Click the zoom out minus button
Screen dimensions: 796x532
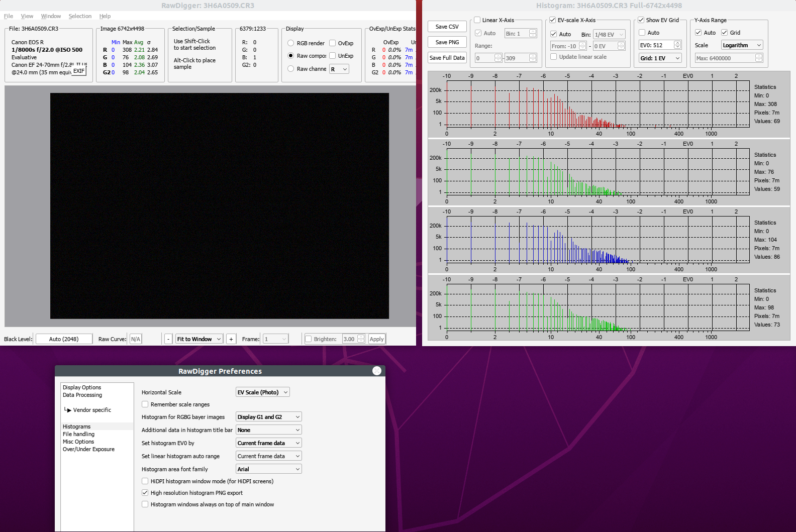168,339
